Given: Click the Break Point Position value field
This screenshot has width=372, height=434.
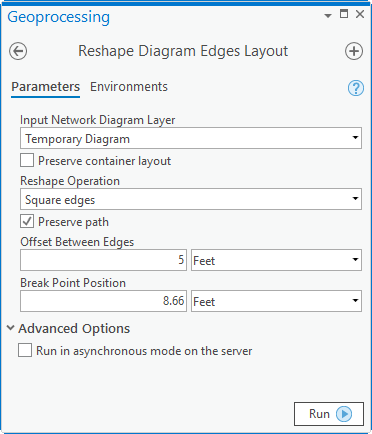Looking at the screenshot, I should [103, 301].
